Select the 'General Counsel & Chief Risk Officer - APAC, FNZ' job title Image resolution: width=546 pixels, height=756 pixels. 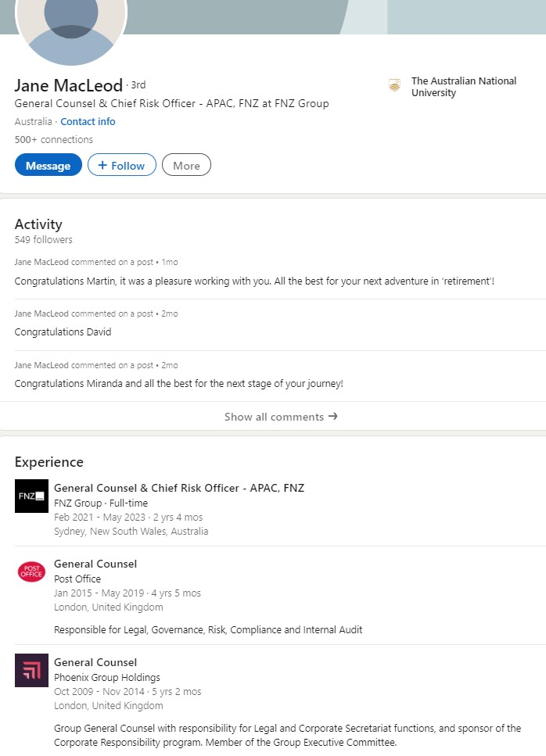click(x=179, y=488)
